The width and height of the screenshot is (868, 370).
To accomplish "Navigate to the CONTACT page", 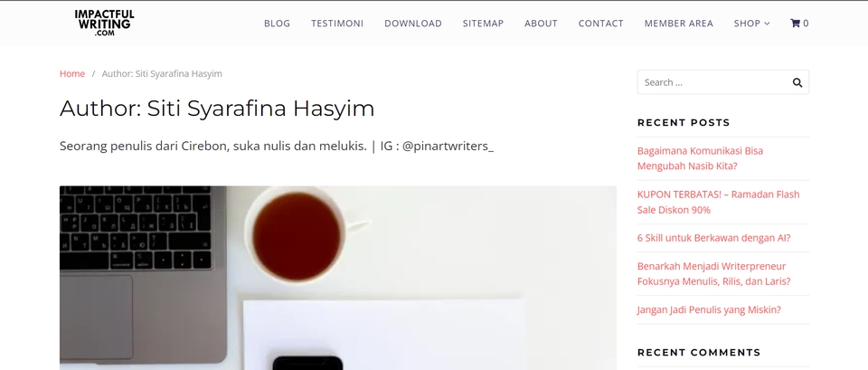I will pos(600,24).
